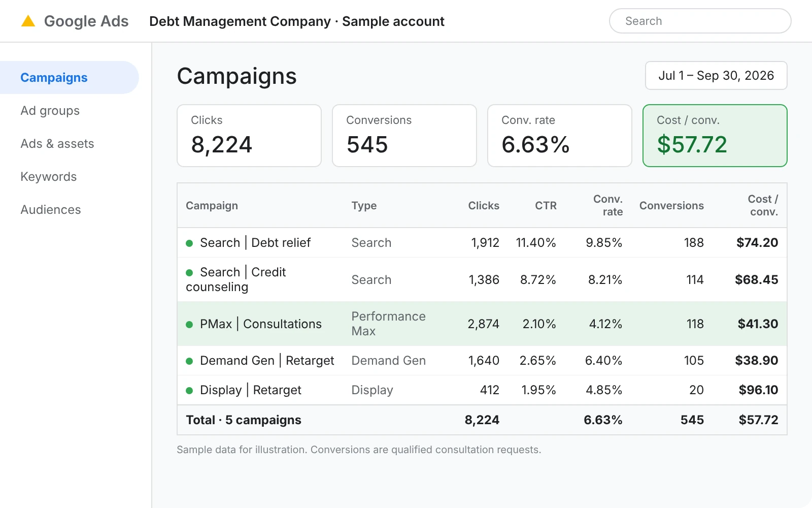Click the green status dot for Search | Credit counseling
Viewport: 812px width, 508px height.
[x=189, y=273]
